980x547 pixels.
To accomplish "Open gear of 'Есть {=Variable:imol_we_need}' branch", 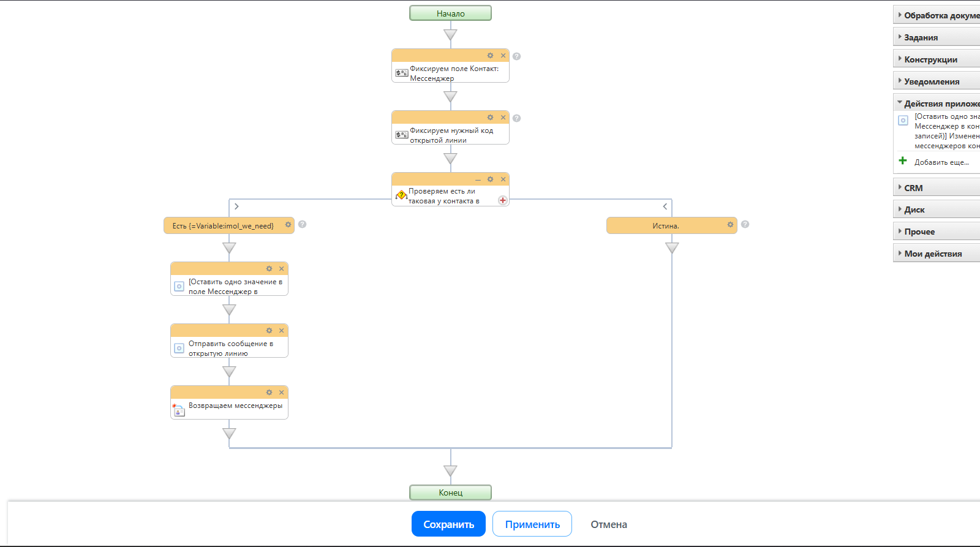I will [x=288, y=225].
